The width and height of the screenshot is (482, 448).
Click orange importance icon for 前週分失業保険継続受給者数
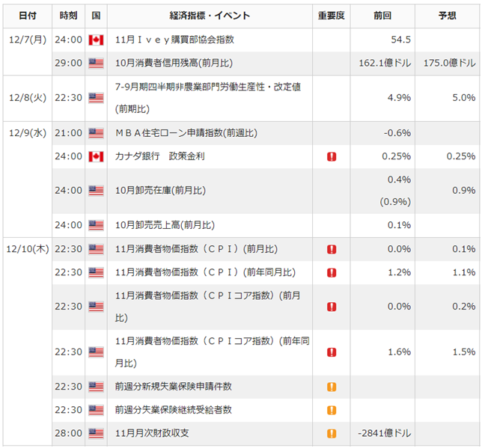pos(332,410)
